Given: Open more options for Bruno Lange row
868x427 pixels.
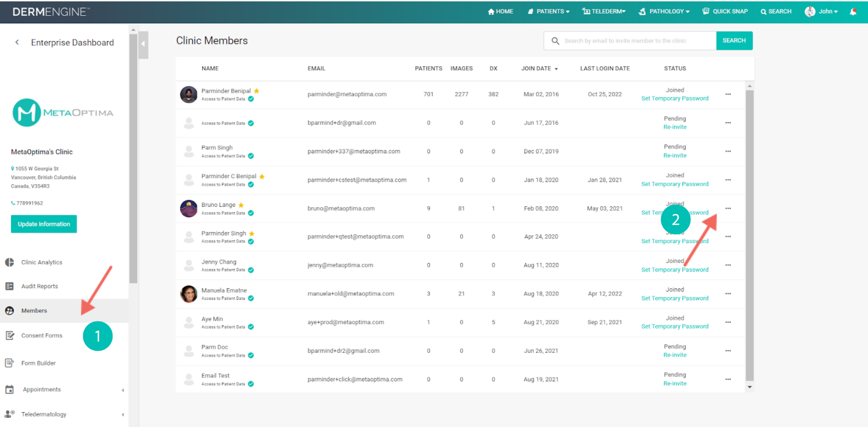Looking at the screenshot, I should click(x=728, y=208).
